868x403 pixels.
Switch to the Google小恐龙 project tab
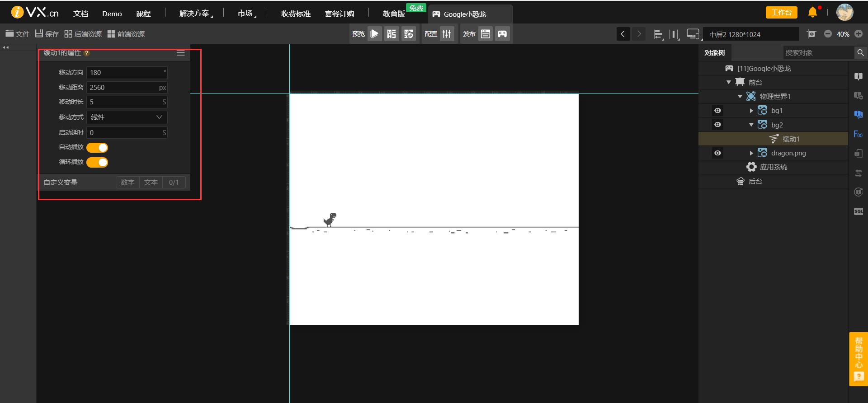470,14
